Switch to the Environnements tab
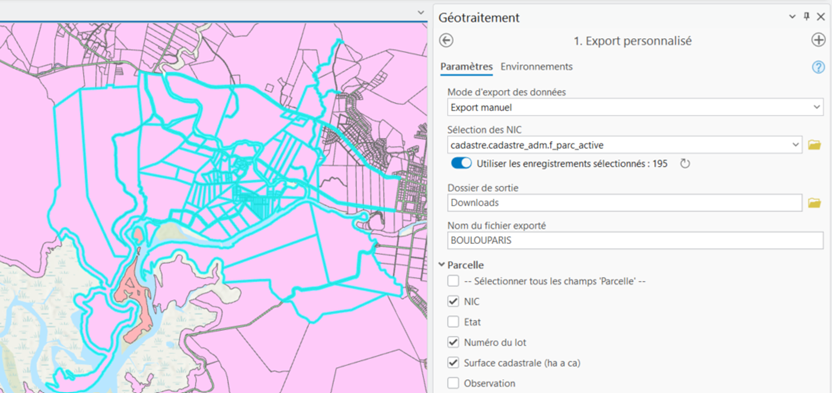The image size is (832, 393). (x=536, y=67)
